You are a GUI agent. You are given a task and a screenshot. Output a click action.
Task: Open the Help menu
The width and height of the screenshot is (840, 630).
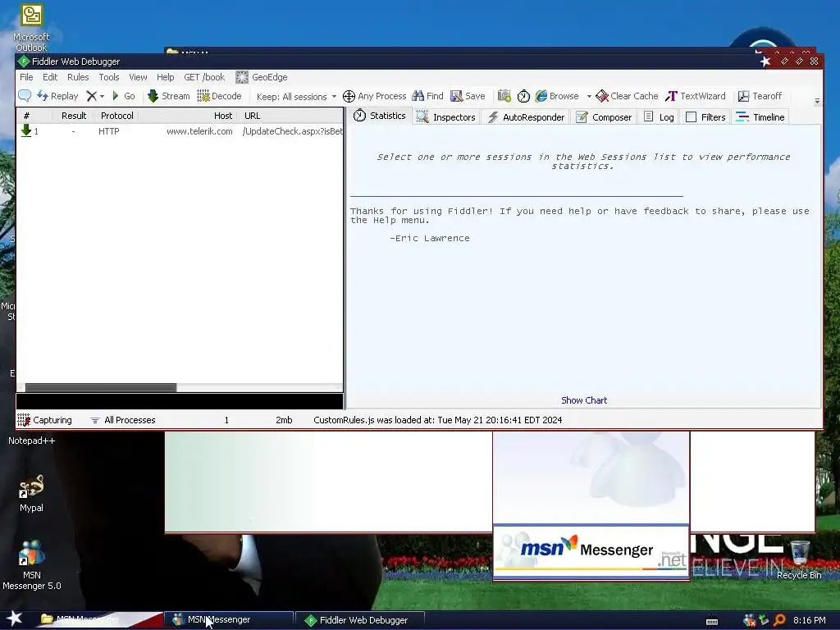[x=165, y=77]
